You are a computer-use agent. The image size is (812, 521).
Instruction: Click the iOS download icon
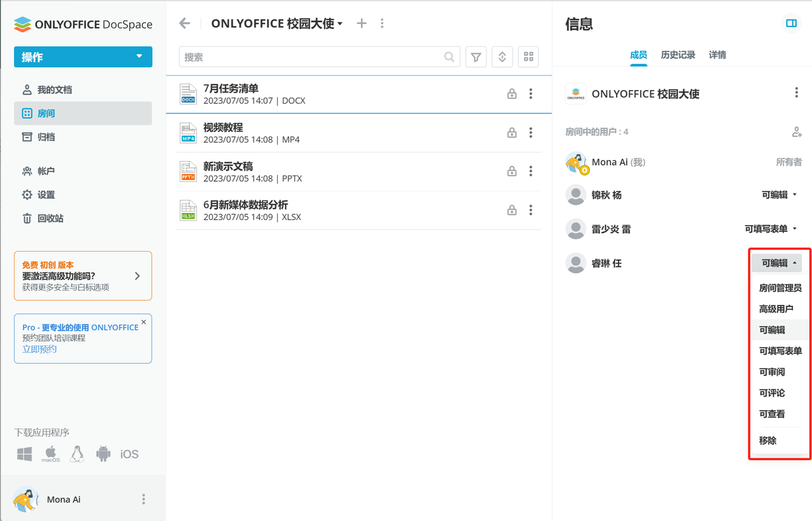click(x=129, y=454)
